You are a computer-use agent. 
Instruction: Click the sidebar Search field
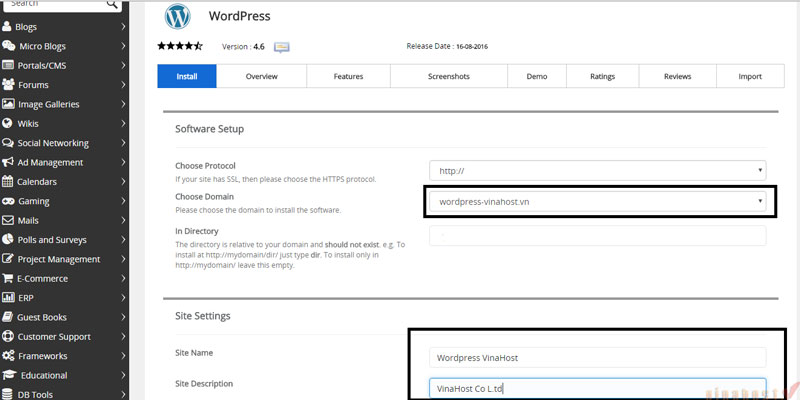tap(62, 4)
